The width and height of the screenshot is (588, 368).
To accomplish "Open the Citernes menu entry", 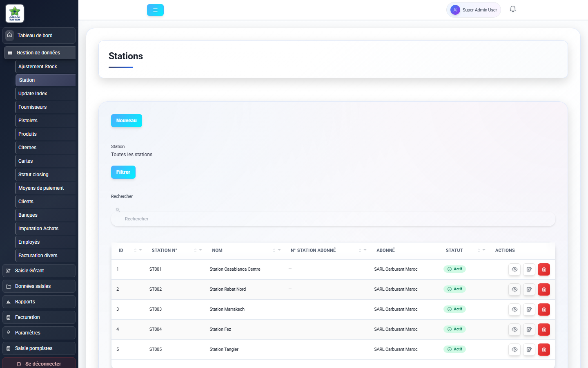I will (45, 148).
